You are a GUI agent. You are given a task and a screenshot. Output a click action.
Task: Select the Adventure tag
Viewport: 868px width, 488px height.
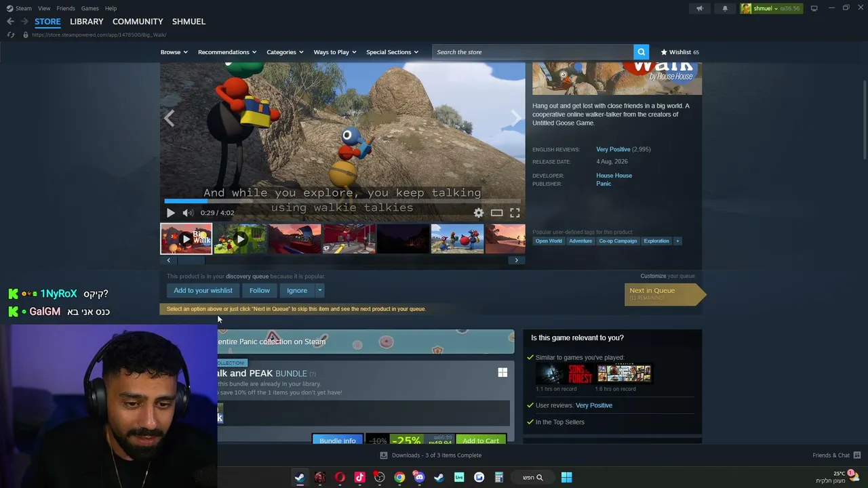580,241
